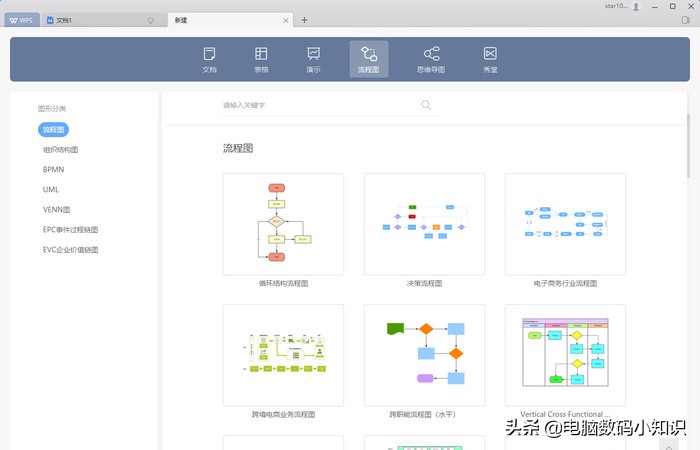700x450 pixels.
Task: Click the magnifier search icon
Action: coord(426,105)
